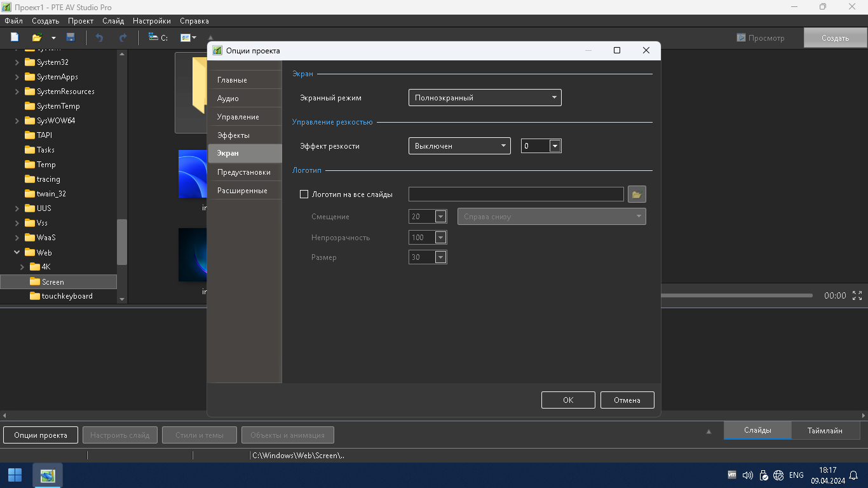868x488 pixels.
Task: Enable 'Логотип на все слайды' checkbox
Action: click(x=304, y=194)
